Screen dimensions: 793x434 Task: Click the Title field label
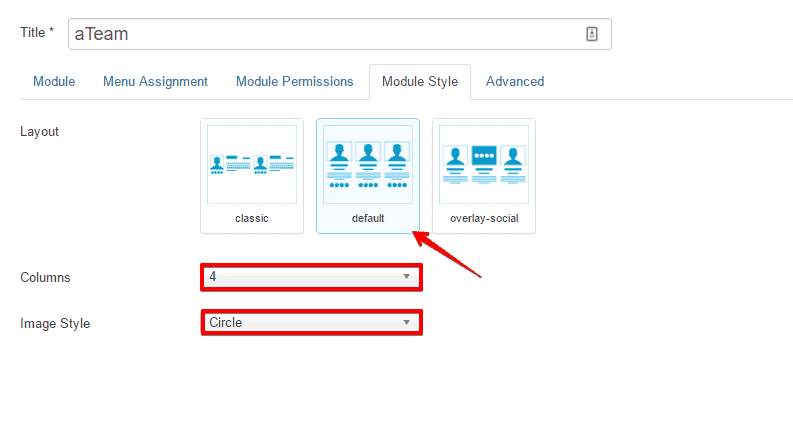(x=37, y=33)
